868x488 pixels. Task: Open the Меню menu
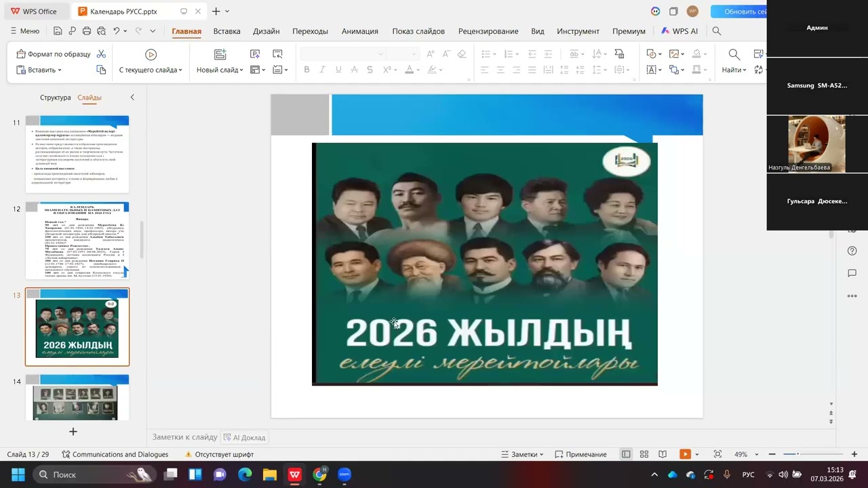pyautogui.click(x=24, y=31)
